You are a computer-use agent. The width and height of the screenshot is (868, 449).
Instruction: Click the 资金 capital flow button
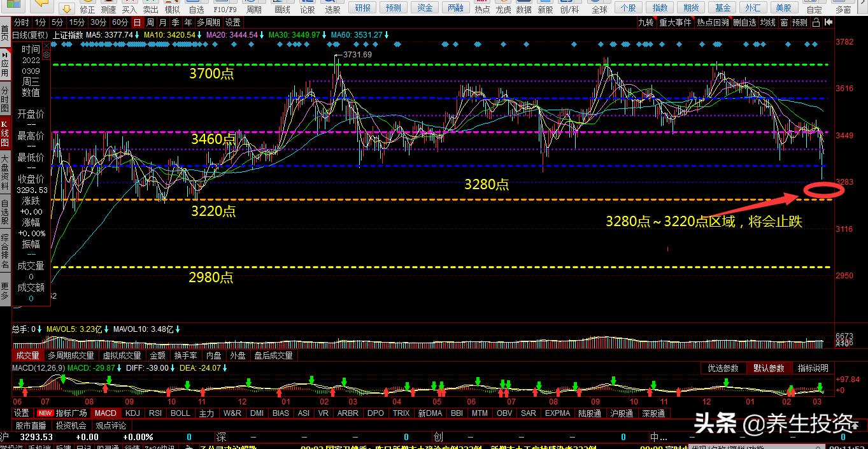(425, 8)
